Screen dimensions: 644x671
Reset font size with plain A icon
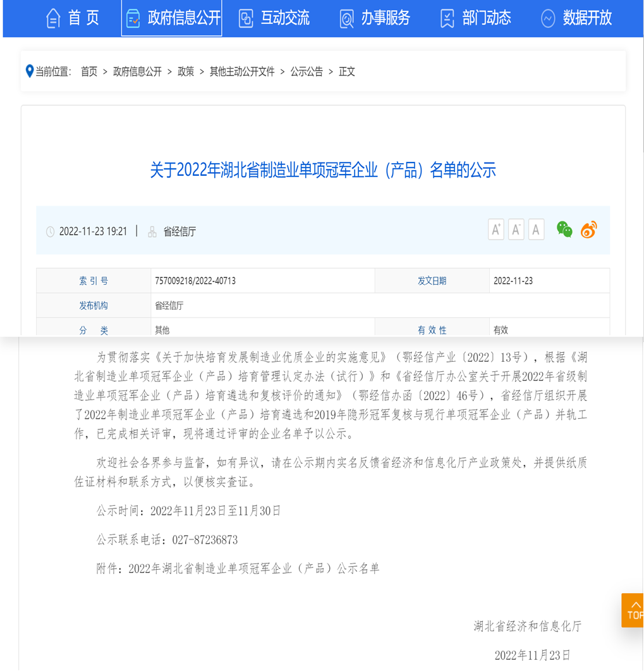point(536,230)
